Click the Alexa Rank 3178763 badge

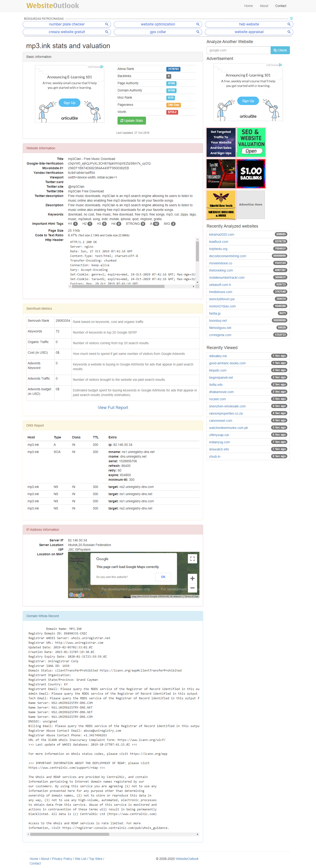[173, 69]
